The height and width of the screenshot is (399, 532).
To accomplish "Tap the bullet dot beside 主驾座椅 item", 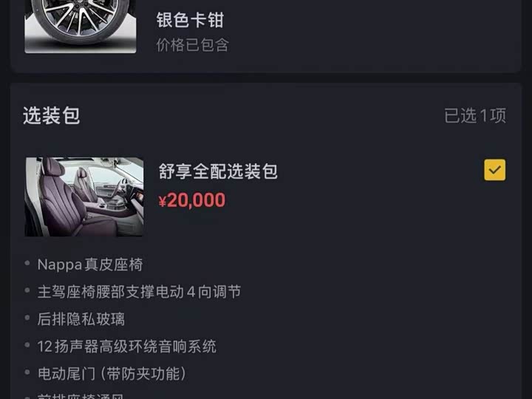I will (x=27, y=290).
